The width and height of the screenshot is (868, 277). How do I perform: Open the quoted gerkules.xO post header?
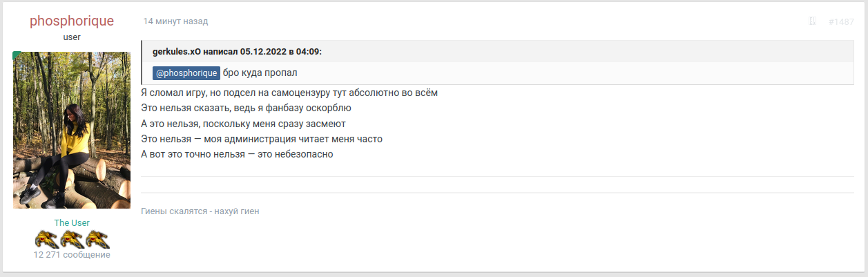coord(238,52)
